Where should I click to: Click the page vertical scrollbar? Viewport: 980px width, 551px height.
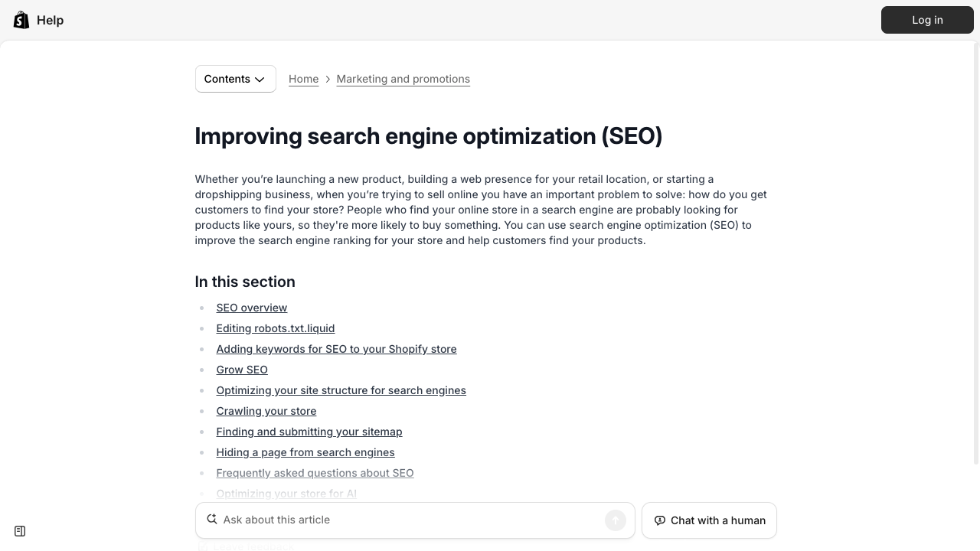975,253
